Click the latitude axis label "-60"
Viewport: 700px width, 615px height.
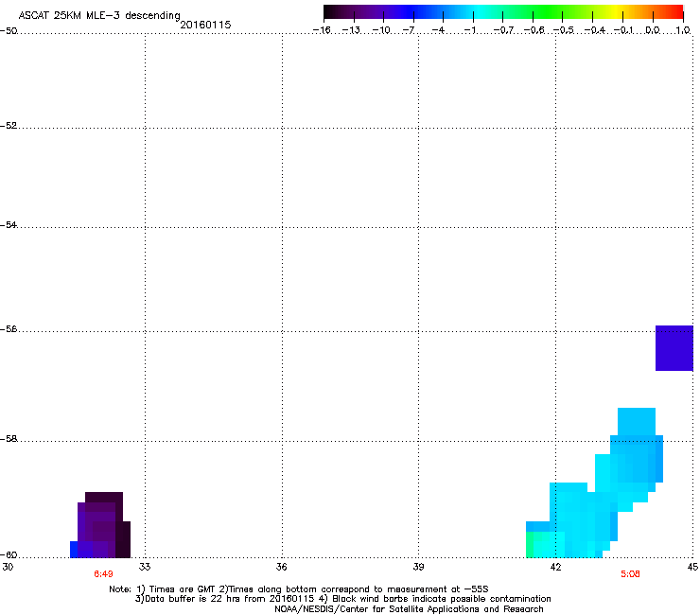tap(9, 555)
